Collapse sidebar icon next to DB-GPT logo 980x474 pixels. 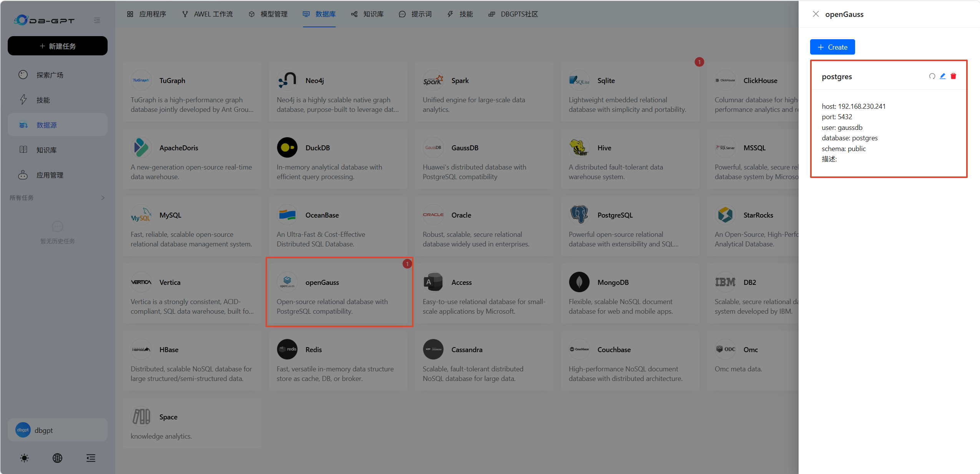[x=97, y=20]
